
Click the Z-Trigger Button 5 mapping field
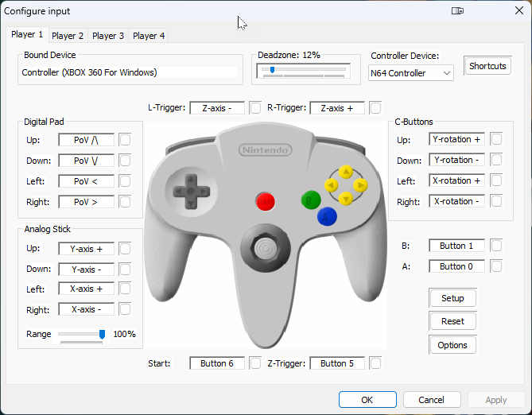[x=337, y=363]
